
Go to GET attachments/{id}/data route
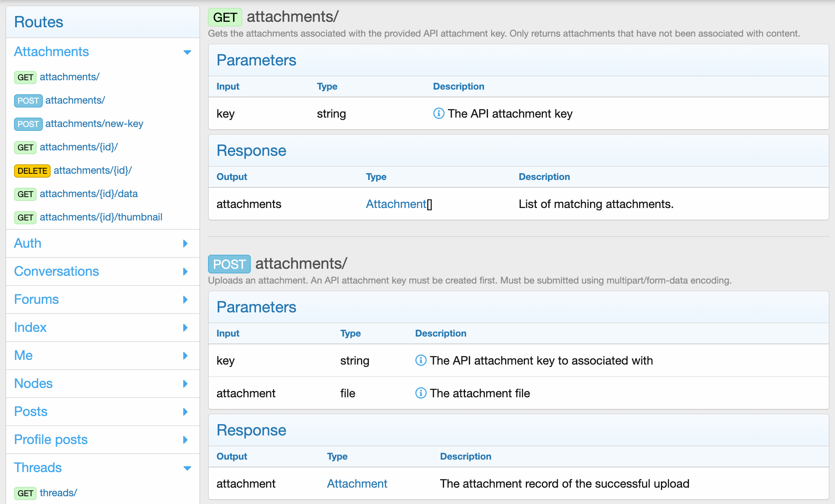(89, 194)
